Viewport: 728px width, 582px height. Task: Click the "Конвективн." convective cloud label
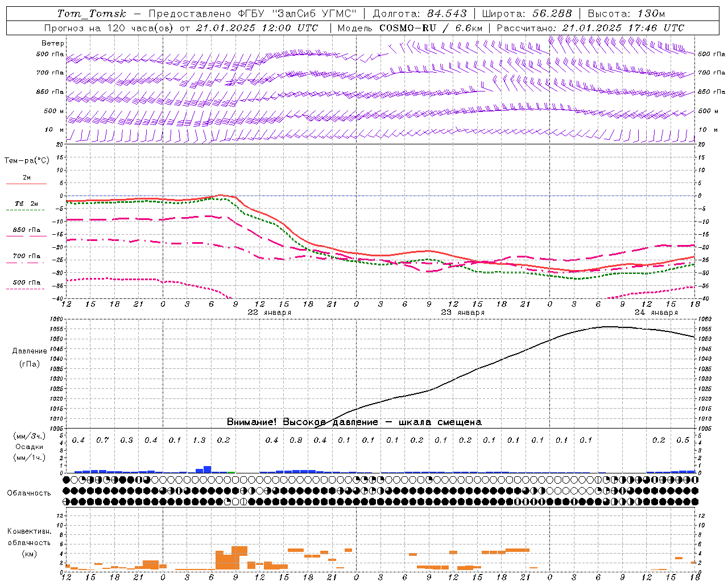(30, 531)
